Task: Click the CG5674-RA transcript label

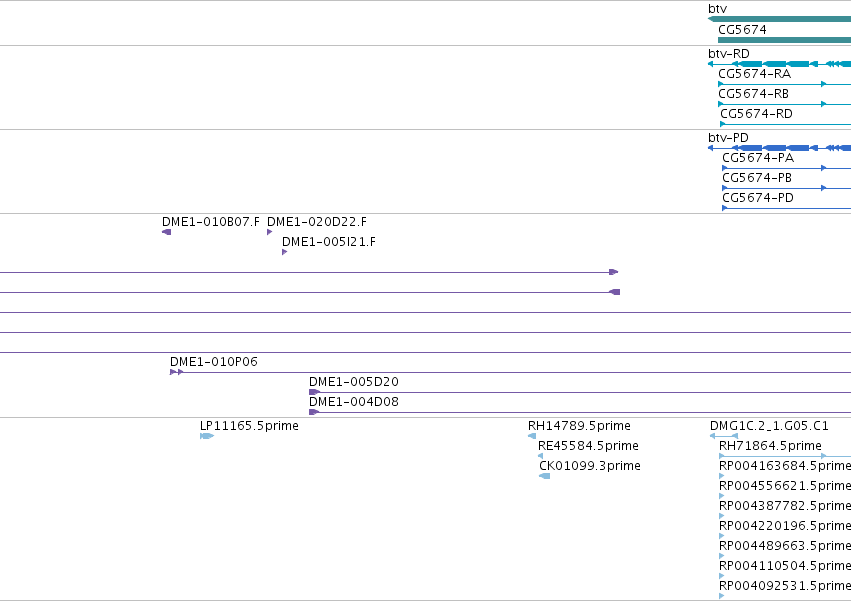Action: (754, 74)
